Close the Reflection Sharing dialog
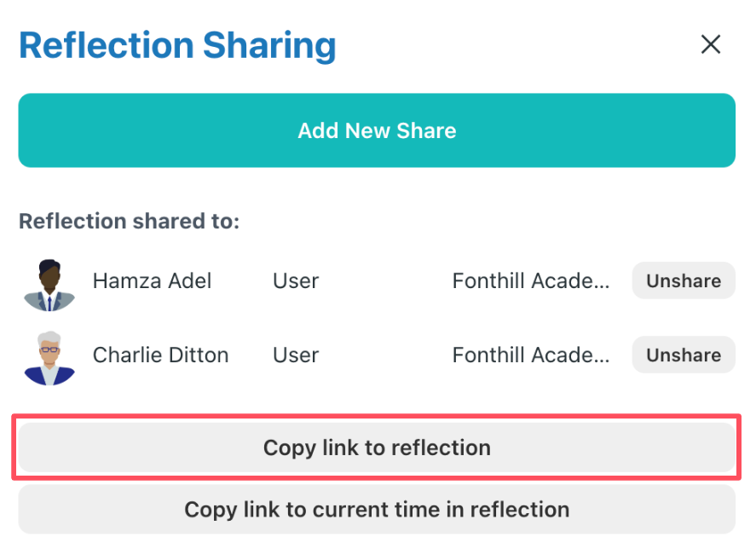 click(x=711, y=45)
